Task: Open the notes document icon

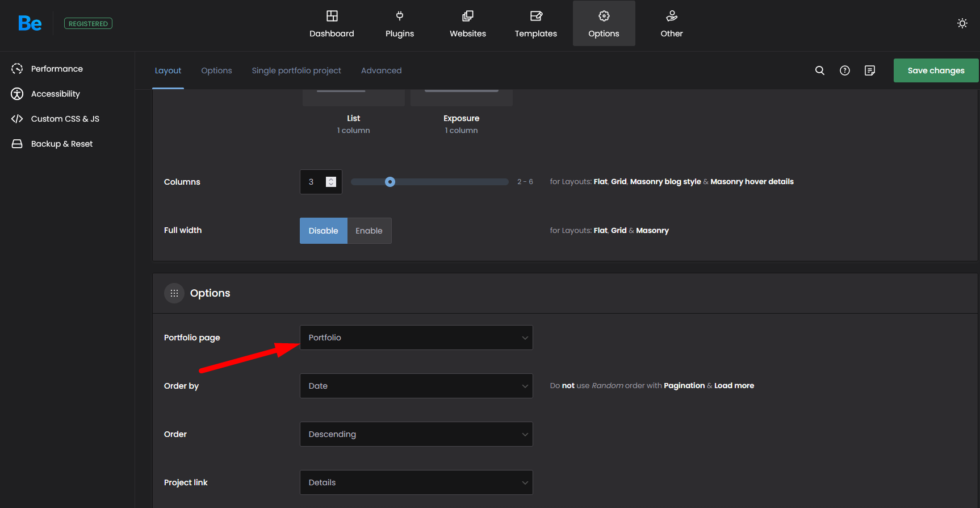Action: pos(870,70)
